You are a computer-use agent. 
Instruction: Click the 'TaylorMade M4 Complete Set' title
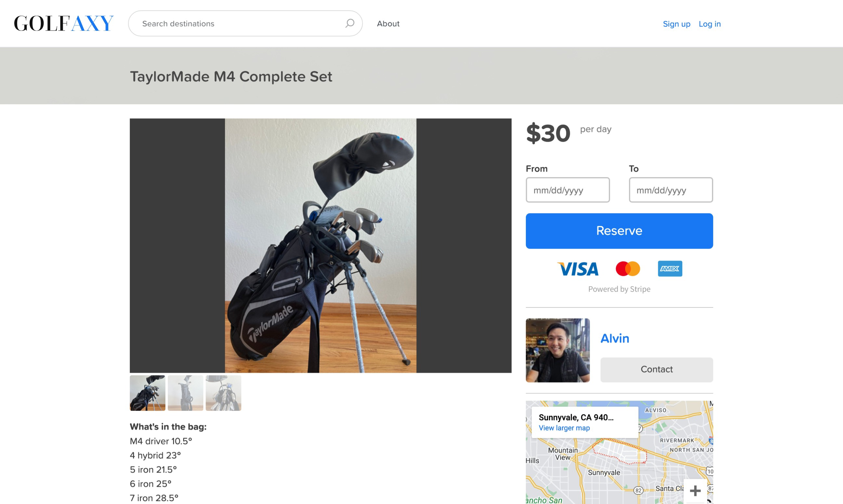coord(231,76)
